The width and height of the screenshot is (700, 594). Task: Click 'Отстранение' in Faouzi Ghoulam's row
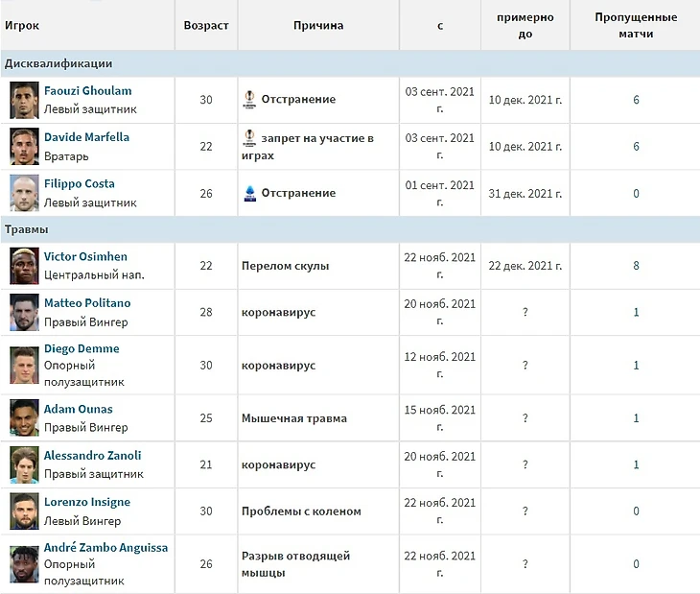[298, 99]
